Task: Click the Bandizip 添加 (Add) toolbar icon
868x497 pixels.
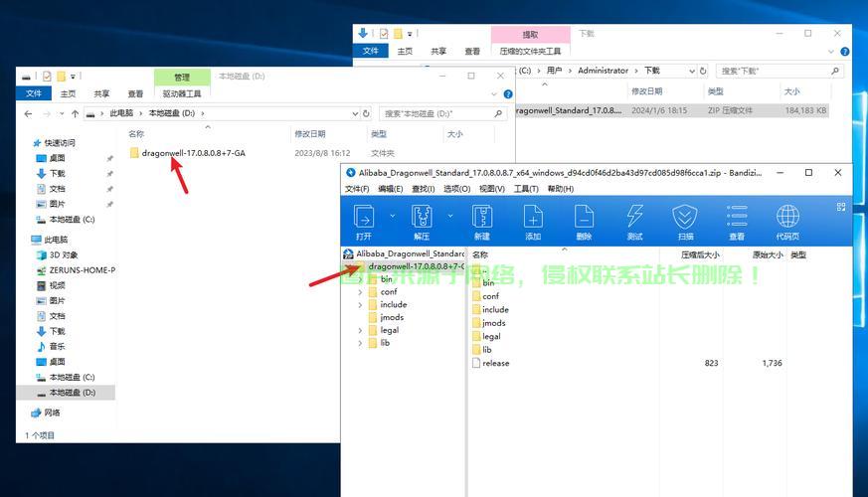Action: 533,222
